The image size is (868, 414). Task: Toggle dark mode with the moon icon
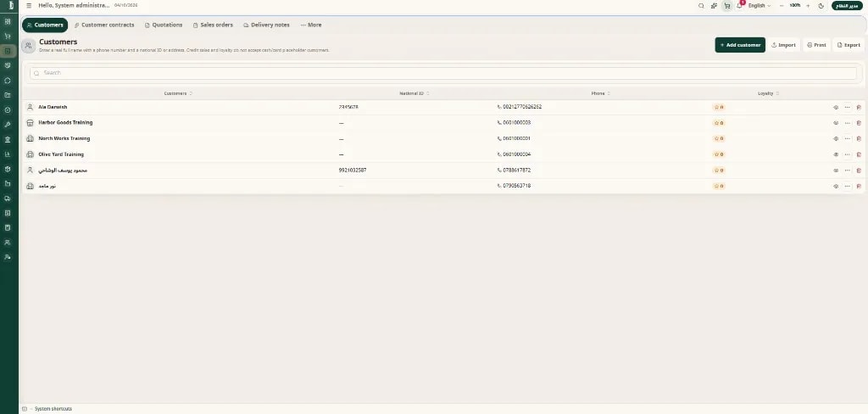click(x=821, y=6)
